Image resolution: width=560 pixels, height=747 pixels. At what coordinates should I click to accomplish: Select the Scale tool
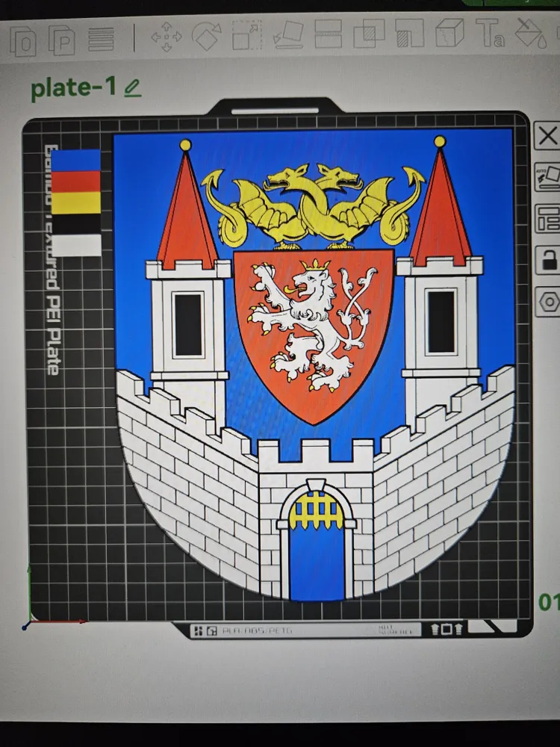tap(247, 35)
